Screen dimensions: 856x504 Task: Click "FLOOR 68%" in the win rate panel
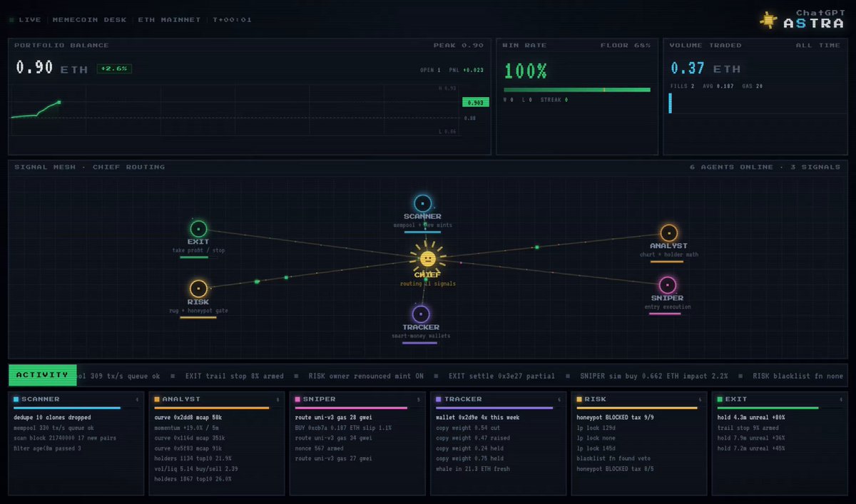[626, 45]
